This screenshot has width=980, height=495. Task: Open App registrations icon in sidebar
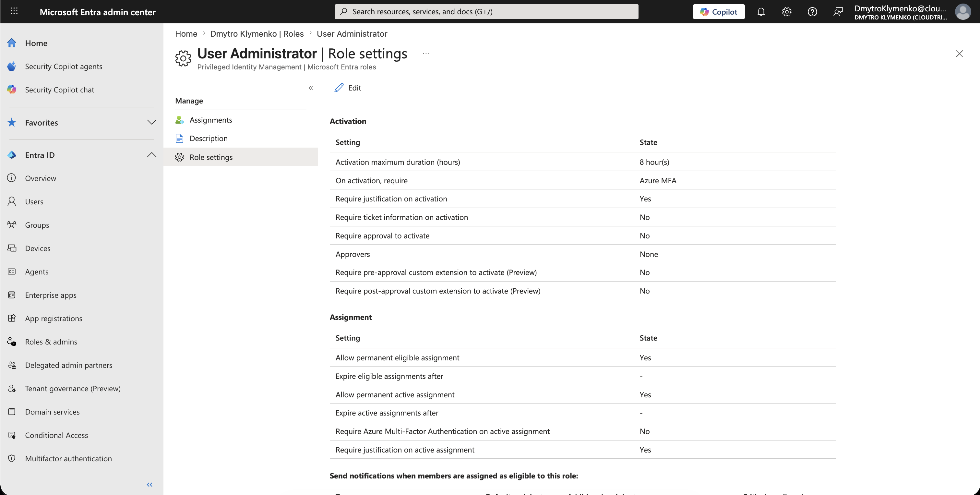click(12, 318)
